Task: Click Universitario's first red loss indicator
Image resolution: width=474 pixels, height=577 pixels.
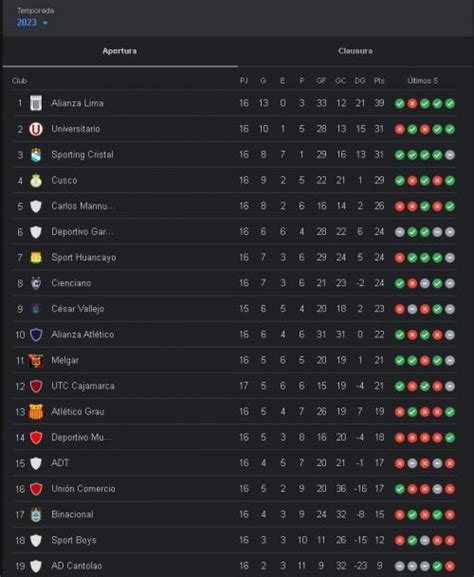Action: pyautogui.click(x=400, y=129)
